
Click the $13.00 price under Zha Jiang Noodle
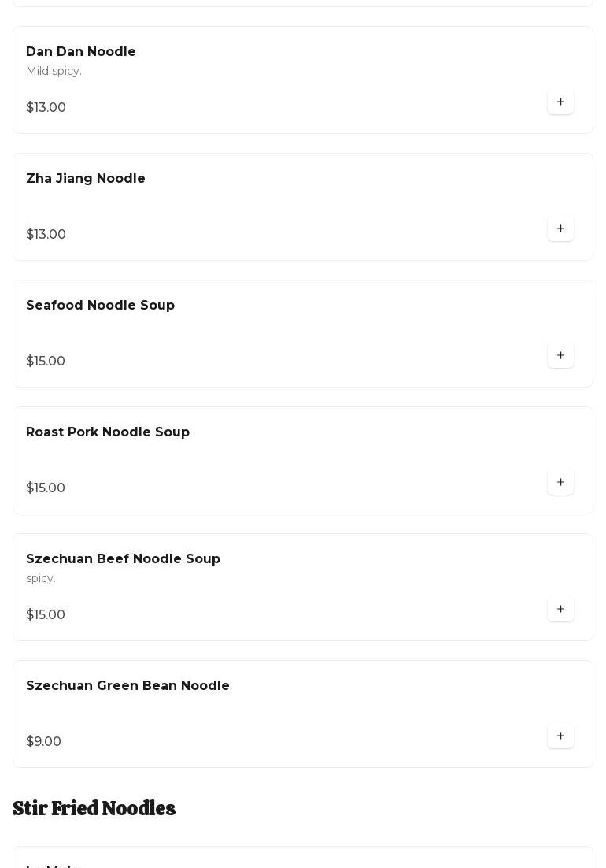(x=46, y=234)
